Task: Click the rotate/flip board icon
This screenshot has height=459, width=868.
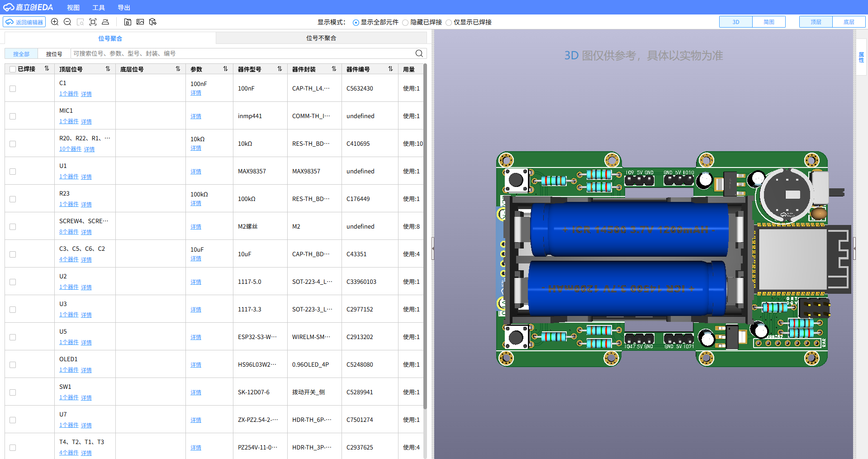Action: (x=105, y=22)
